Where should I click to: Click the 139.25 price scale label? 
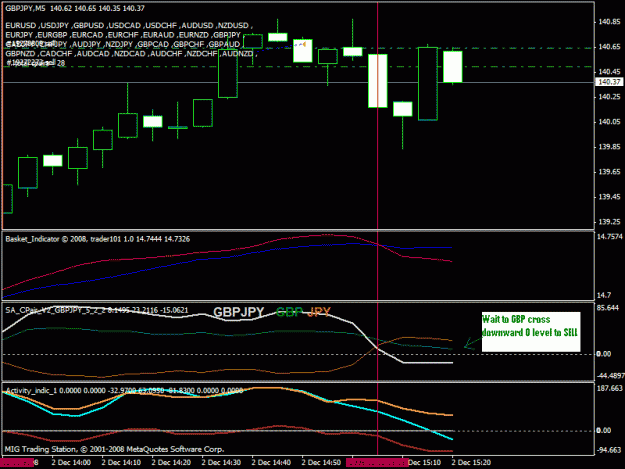(609, 222)
